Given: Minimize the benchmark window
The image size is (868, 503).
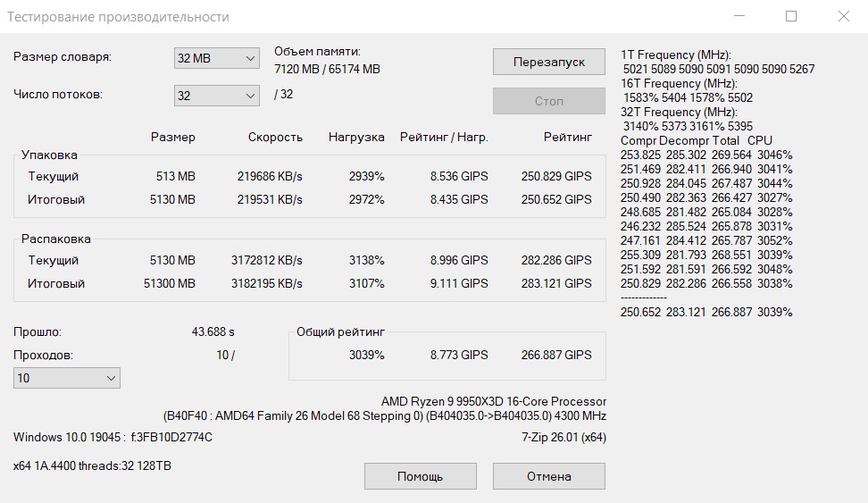Looking at the screenshot, I should pos(739,16).
